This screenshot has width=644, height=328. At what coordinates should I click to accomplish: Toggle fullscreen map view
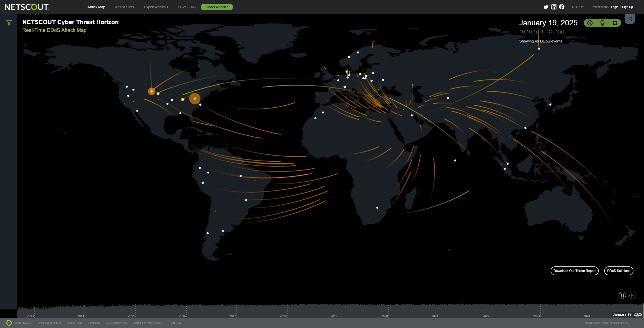coord(615,23)
